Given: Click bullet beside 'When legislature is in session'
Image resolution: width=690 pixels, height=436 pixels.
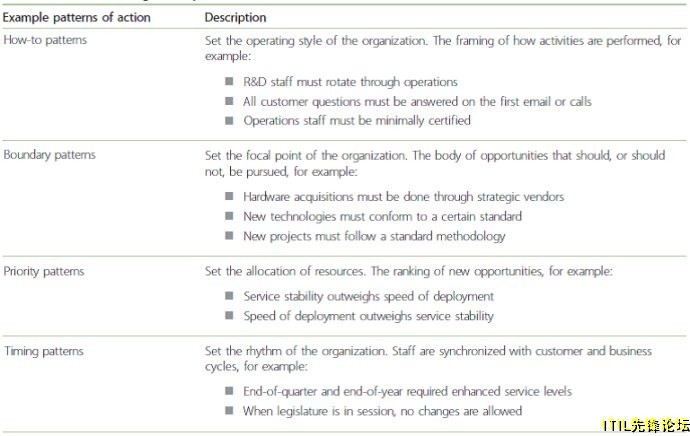Looking at the screenshot, I should point(229,410).
